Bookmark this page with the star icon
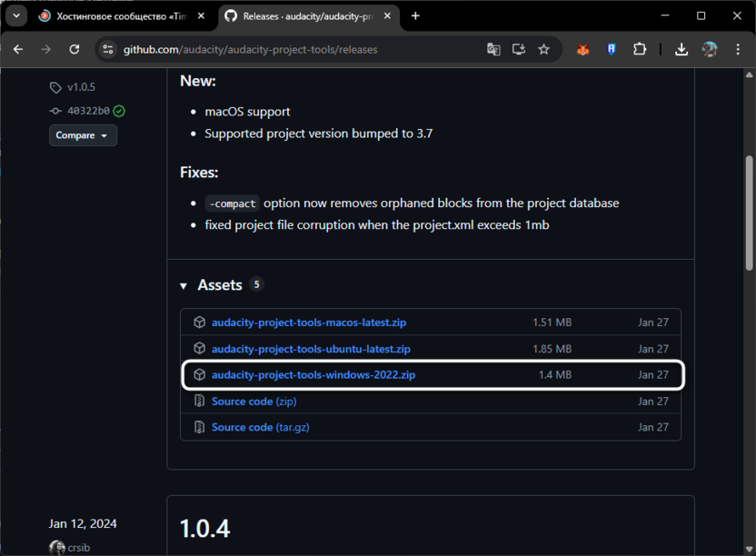Screen dimensions: 756x556 543,49
